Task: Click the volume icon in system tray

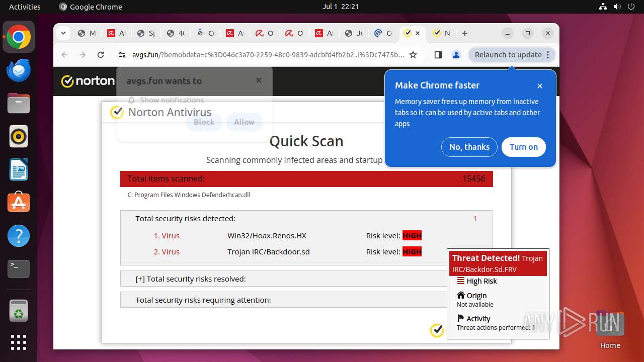Action: pos(617,7)
